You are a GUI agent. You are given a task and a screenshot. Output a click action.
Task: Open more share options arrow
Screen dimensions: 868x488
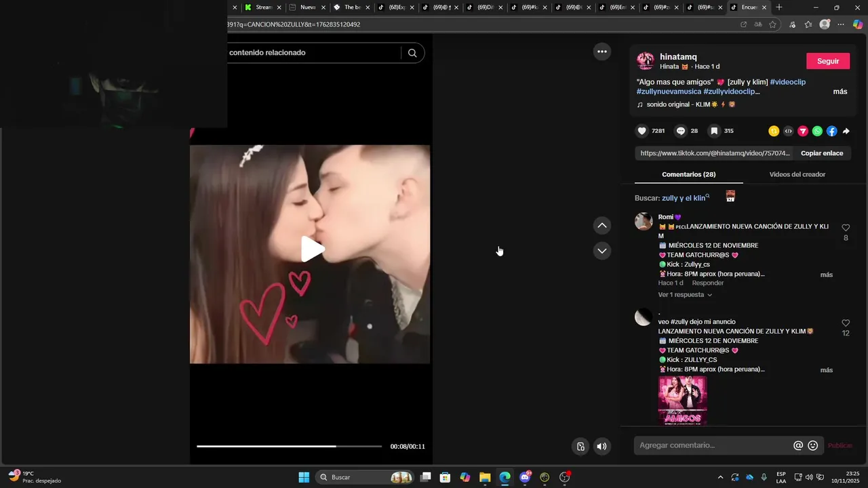coord(846,131)
